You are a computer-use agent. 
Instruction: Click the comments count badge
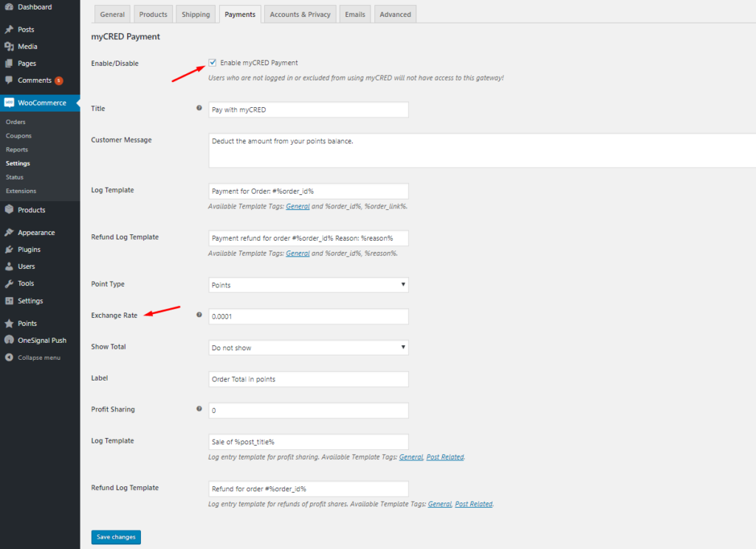[x=59, y=81]
